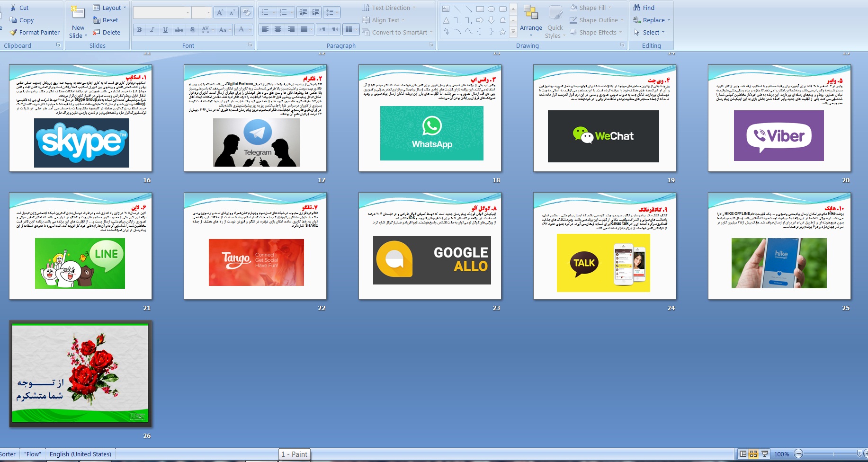Decrease list indent level
The image size is (868, 462).
304,12
